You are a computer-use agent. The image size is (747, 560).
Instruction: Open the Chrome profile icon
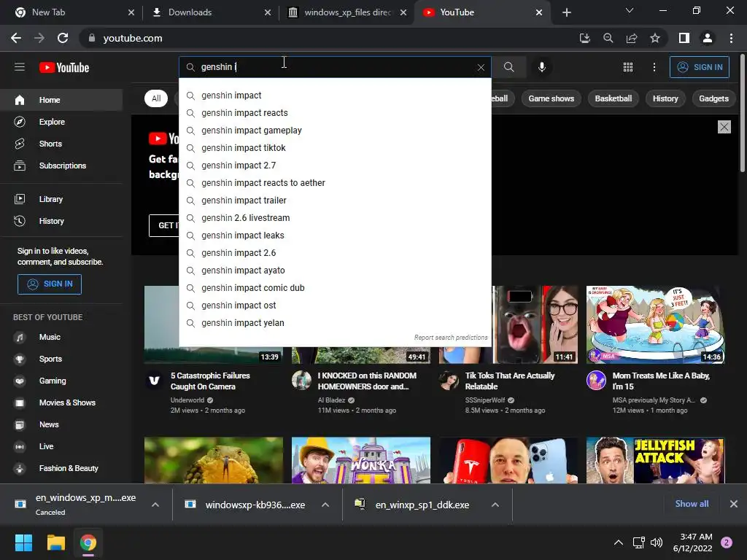[708, 38]
